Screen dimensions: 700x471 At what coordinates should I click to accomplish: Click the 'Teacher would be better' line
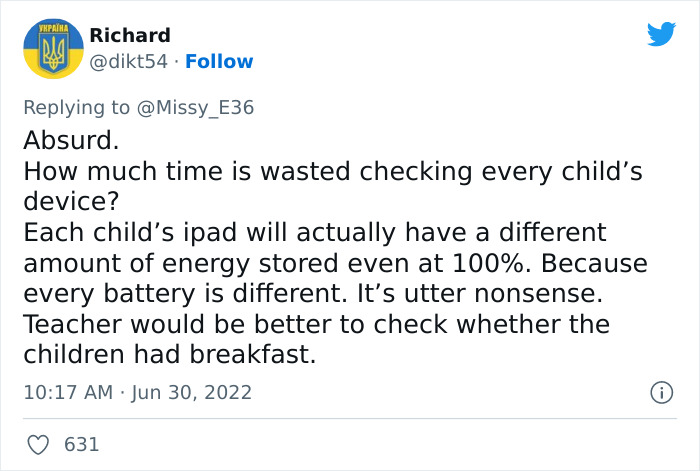tap(316, 325)
